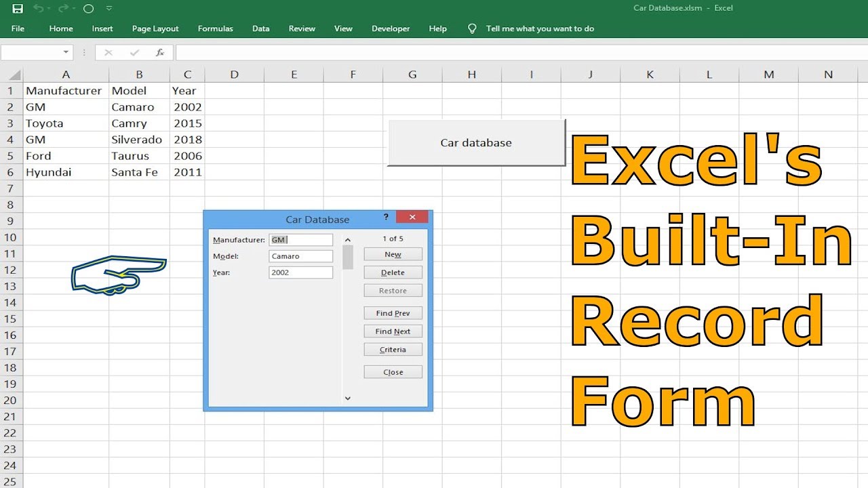
Task: Click the Select All corner triangle
Action: 14,75
